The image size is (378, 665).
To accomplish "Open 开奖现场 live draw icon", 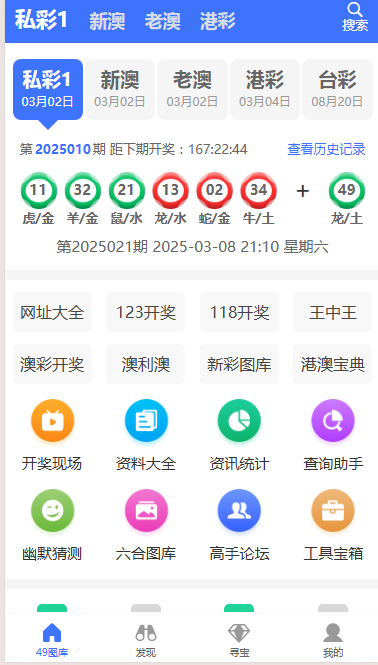I will [53, 421].
